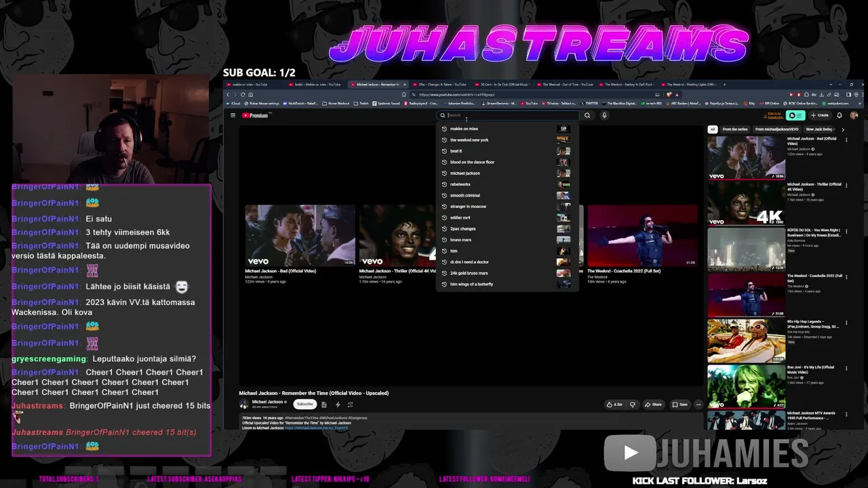Open RÜFÜS DU SOL sidebar video thumbnail
Viewport: 868px width, 488px height.
(746, 249)
